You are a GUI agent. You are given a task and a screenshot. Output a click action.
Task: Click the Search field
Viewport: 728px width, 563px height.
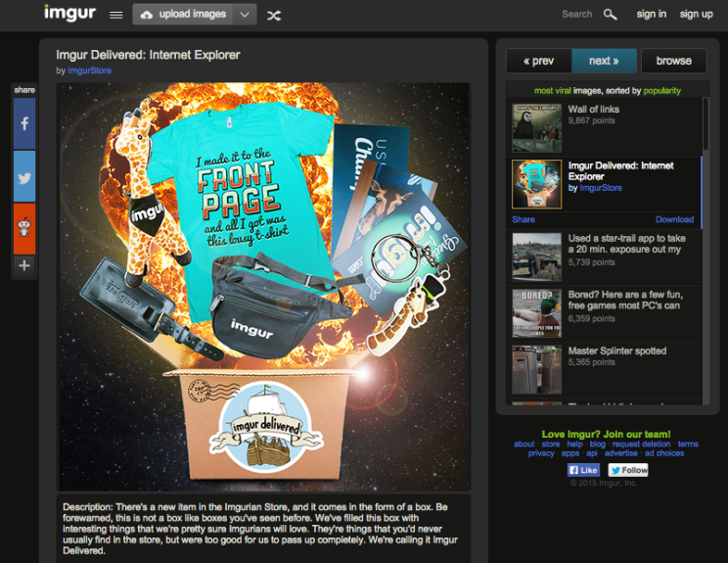576,15
